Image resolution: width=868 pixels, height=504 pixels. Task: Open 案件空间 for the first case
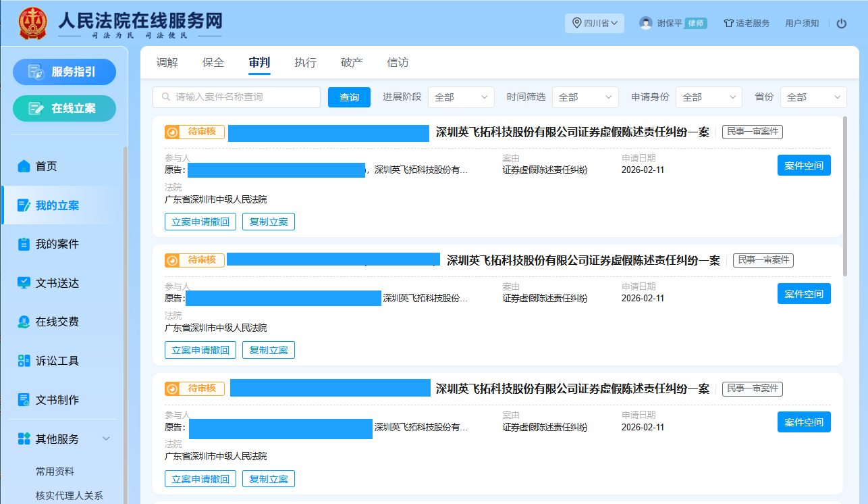tap(803, 166)
